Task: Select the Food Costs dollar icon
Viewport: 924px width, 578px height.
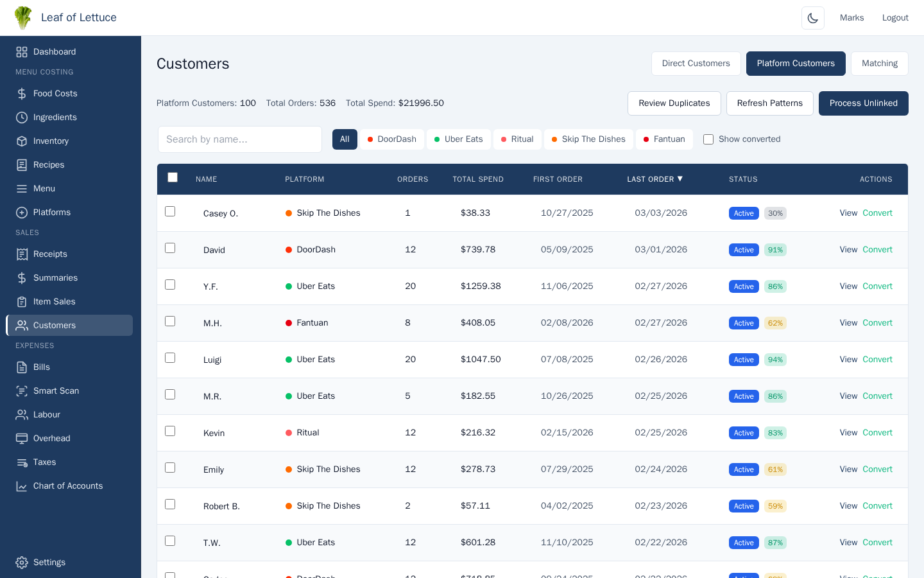Action: pos(22,93)
